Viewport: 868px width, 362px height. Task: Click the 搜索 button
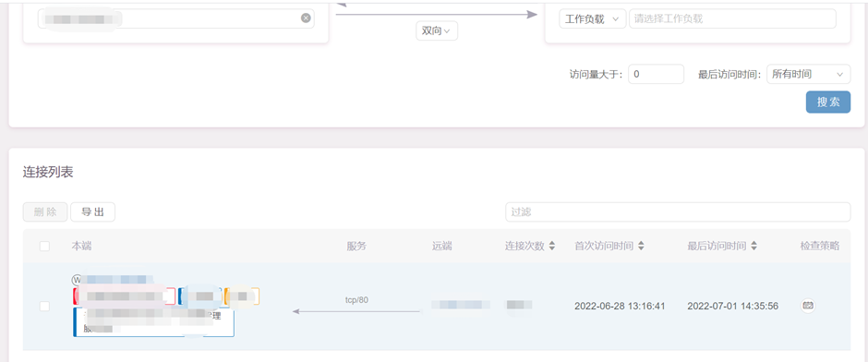827,102
